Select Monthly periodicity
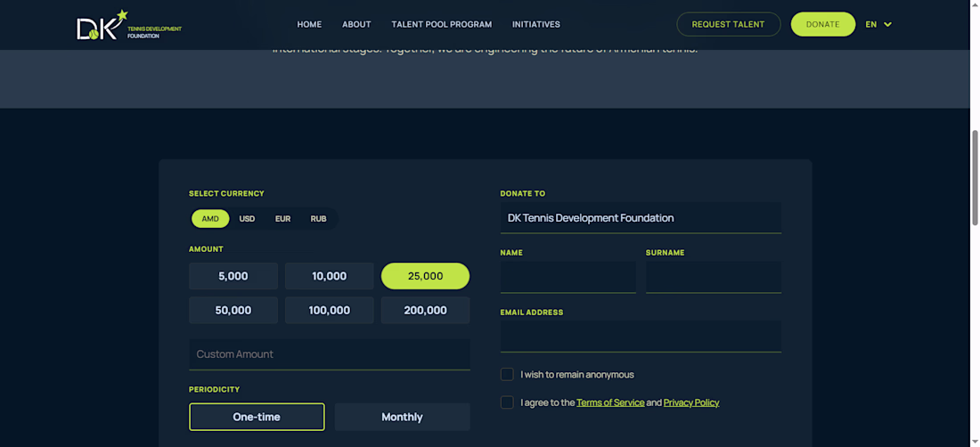980x447 pixels. (403, 417)
